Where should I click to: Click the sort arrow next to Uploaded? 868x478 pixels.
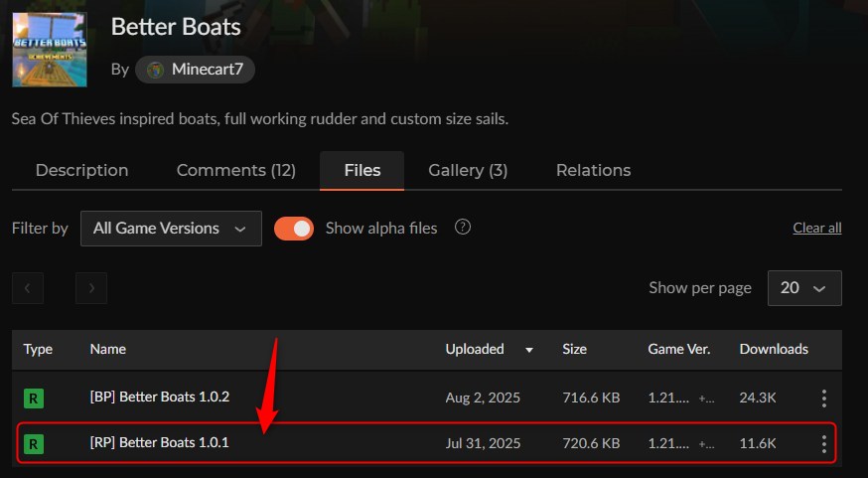click(529, 350)
